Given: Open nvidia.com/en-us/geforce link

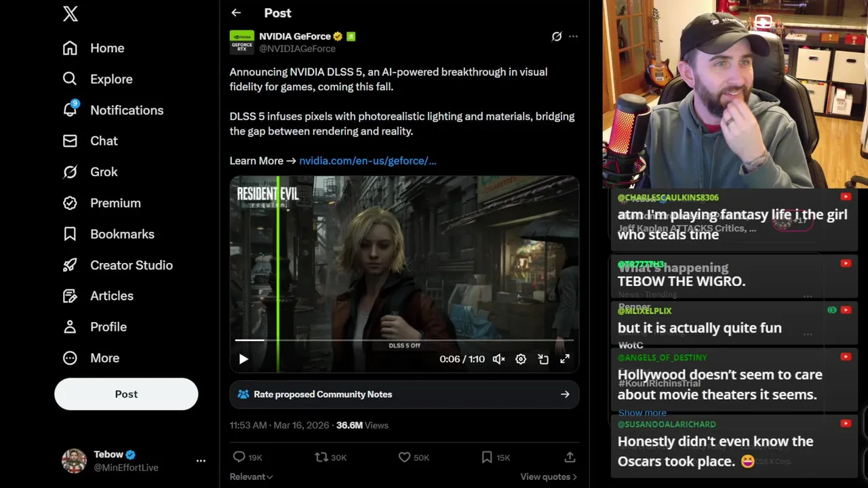Looking at the screenshot, I should [x=368, y=161].
